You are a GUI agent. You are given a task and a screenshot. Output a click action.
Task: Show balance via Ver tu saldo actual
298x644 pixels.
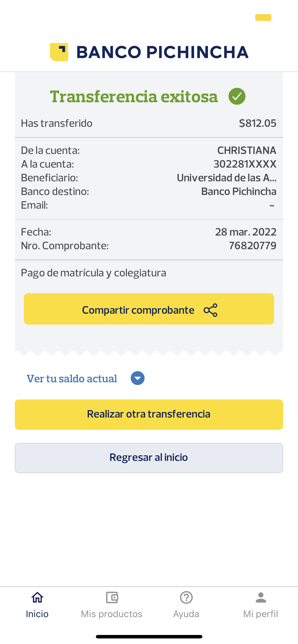coord(72,379)
